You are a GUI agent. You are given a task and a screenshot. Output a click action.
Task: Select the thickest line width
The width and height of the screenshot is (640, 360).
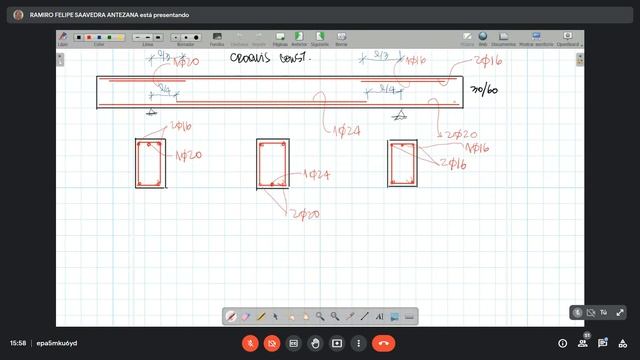[x=158, y=38]
